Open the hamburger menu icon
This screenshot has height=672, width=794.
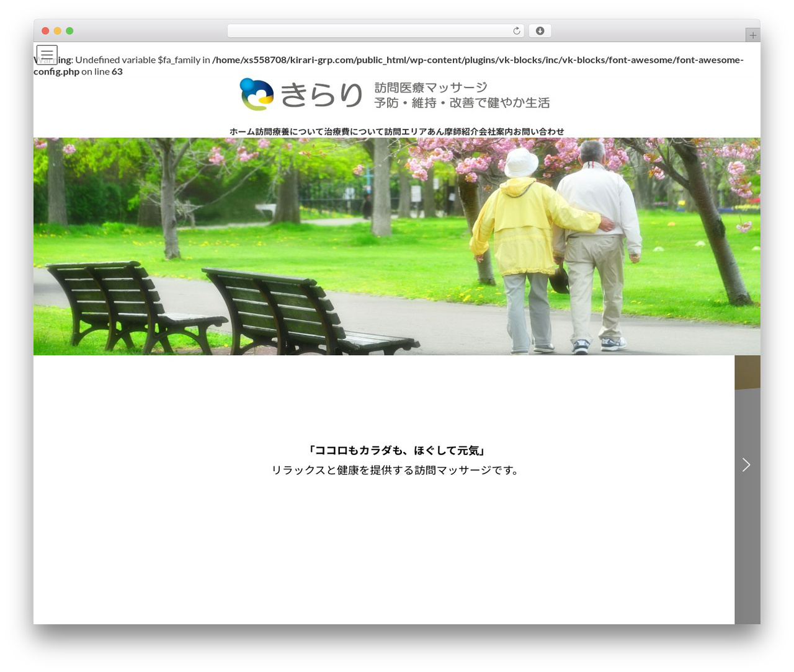[x=47, y=55]
